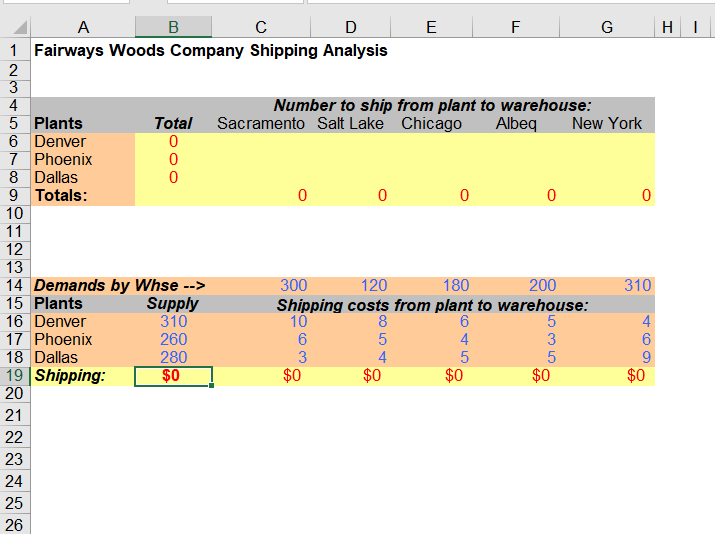
Task: Select column A header
Action: 83,27
